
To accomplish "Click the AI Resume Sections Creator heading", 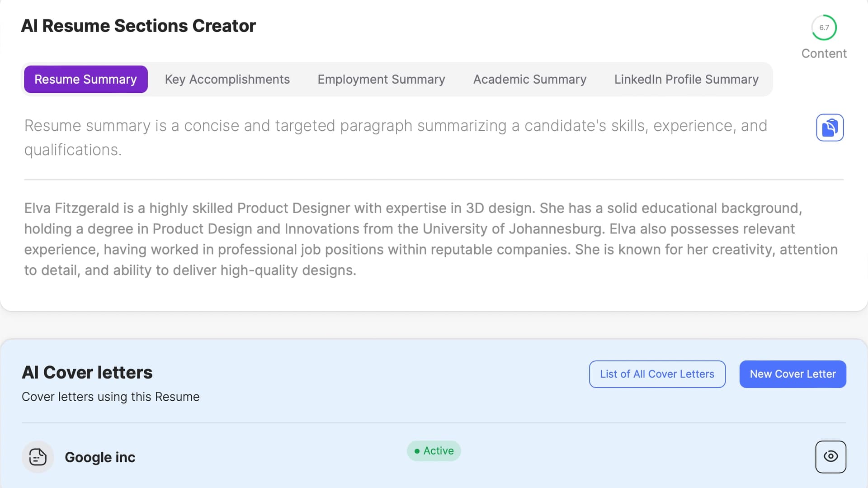I will [138, 26].
